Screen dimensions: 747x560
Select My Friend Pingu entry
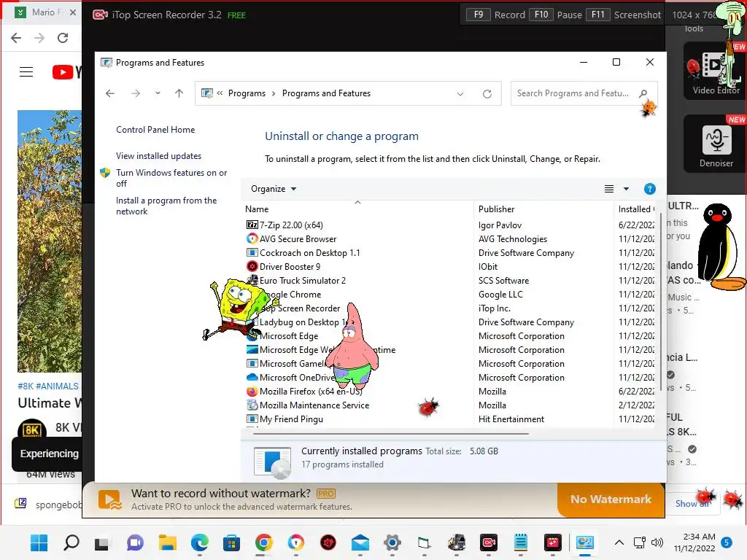click(x=291, y=419)
